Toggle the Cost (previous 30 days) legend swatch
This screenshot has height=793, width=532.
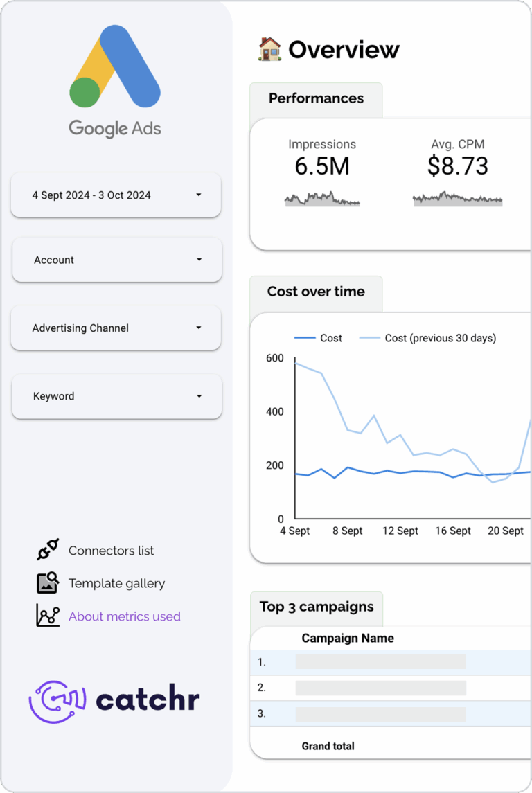(x=369, y=338)
